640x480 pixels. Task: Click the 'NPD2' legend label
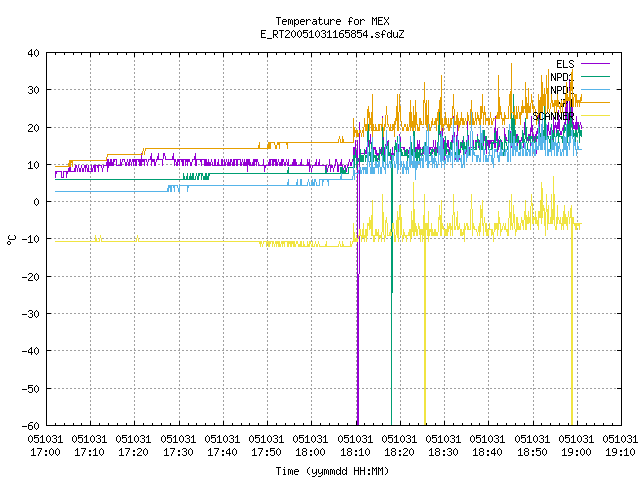pyautogui.click(x=562, y=90)
